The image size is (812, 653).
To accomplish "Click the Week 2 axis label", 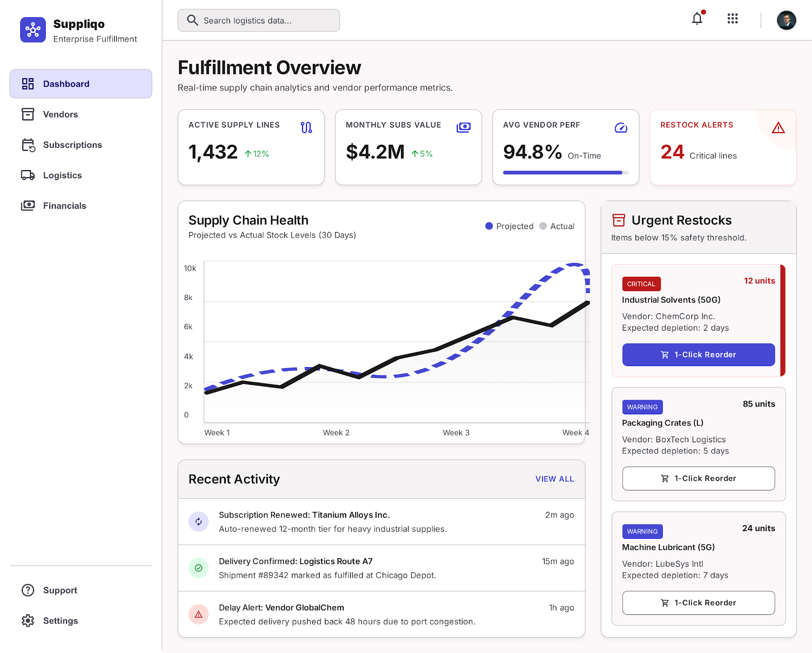I will (x=336, y=433).
